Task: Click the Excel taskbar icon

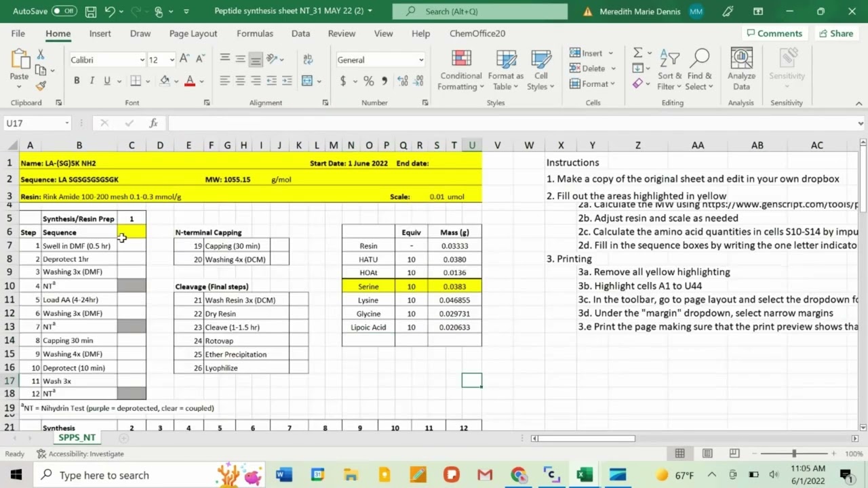Action: pyautogui.click(x=585, y=474)
